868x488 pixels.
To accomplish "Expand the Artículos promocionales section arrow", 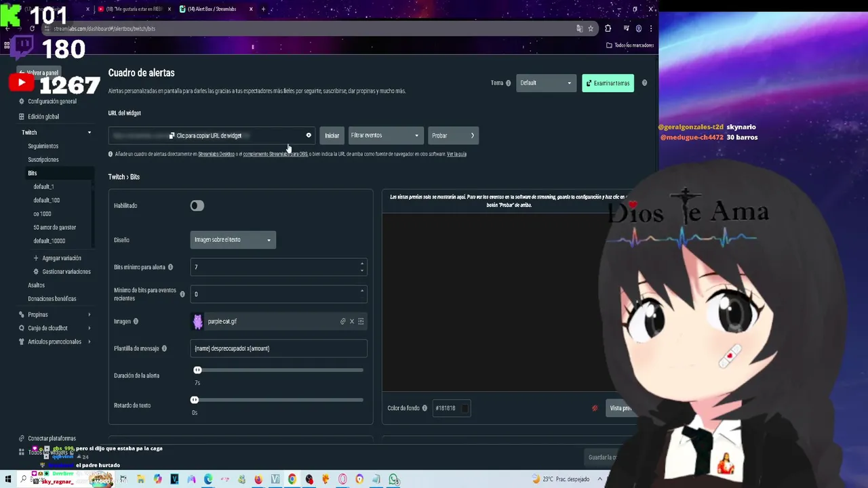I will click(x=89, y=342).
